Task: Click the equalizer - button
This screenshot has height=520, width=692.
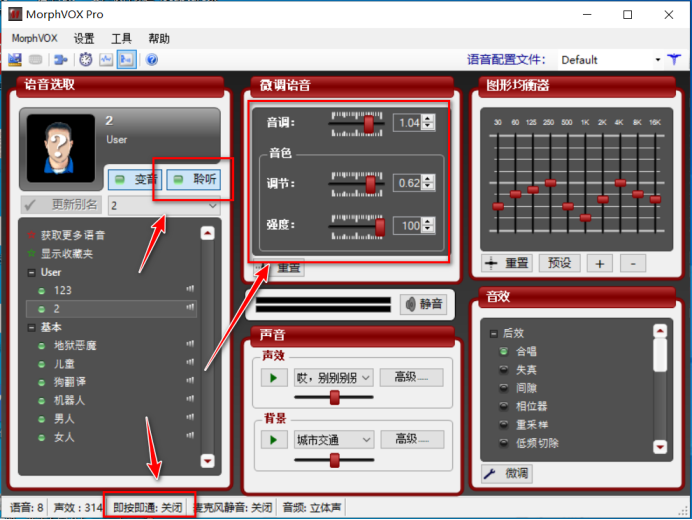Action: (x=633, y=264)
